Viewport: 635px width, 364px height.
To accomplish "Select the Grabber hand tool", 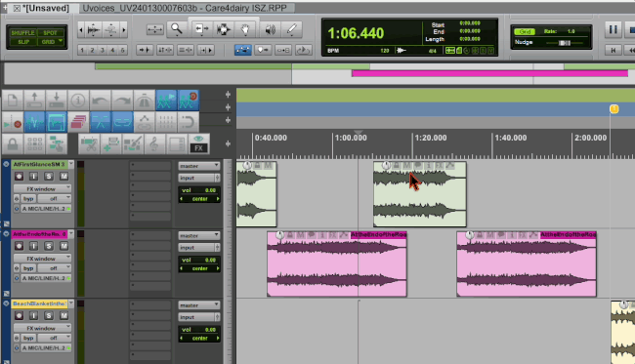I will 246,28.
